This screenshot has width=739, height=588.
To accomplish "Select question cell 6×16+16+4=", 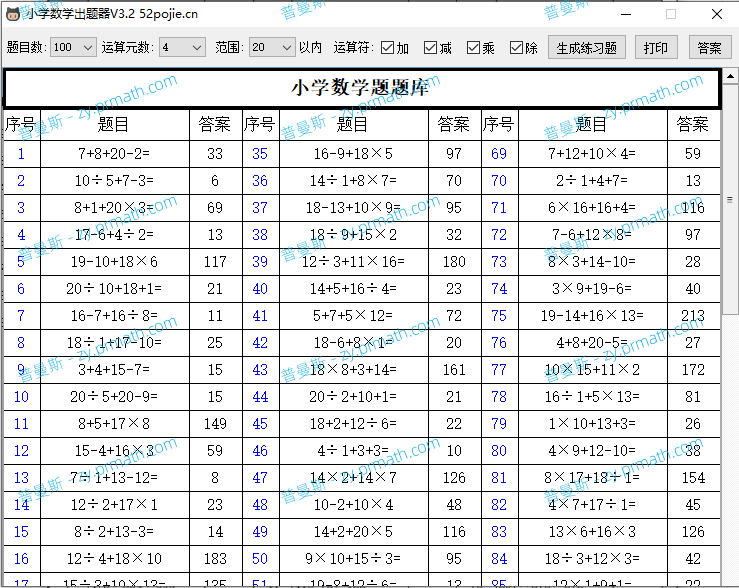I will (592, 208).
